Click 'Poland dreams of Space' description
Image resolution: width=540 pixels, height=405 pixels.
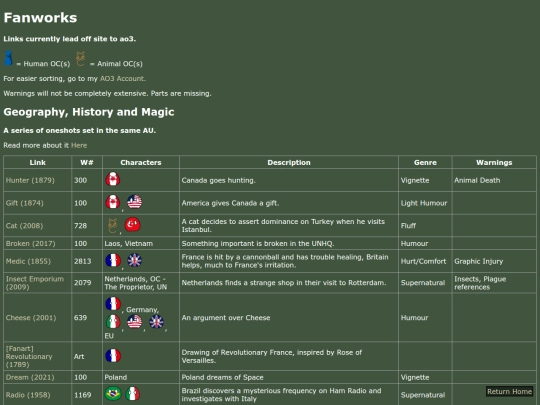point(222,377)
